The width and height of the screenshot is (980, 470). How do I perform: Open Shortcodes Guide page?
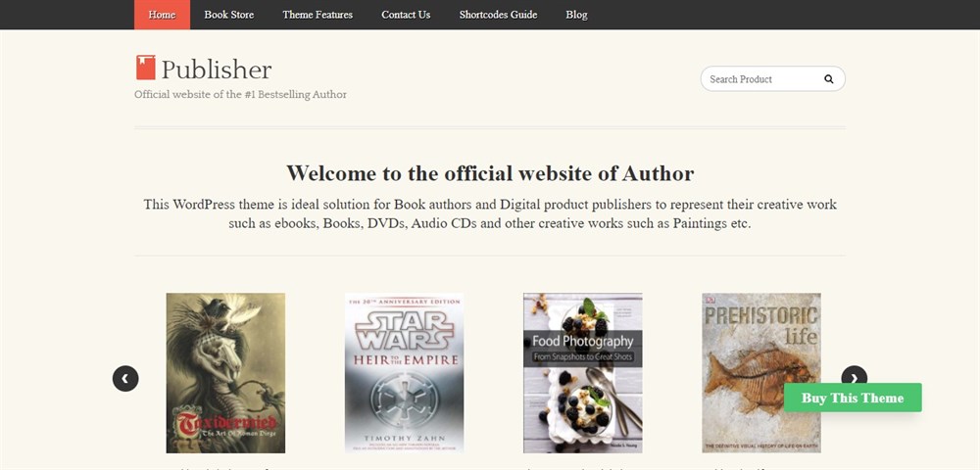498,15
